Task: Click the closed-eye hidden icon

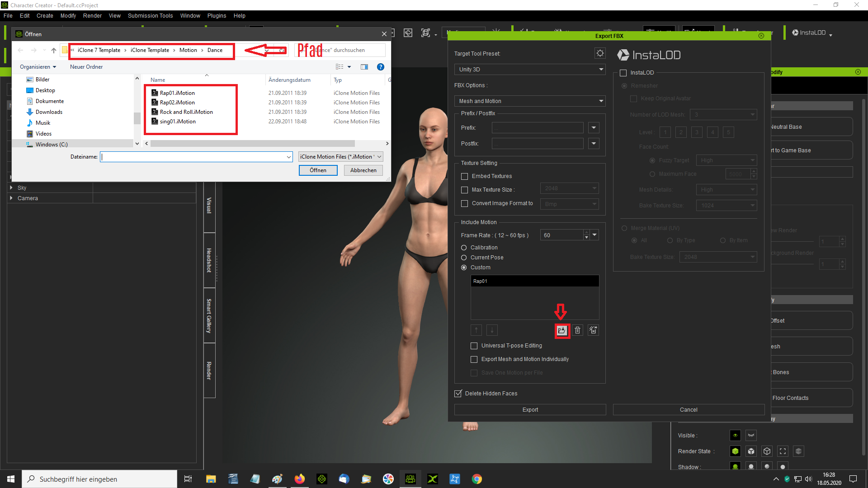Action: 751,436
